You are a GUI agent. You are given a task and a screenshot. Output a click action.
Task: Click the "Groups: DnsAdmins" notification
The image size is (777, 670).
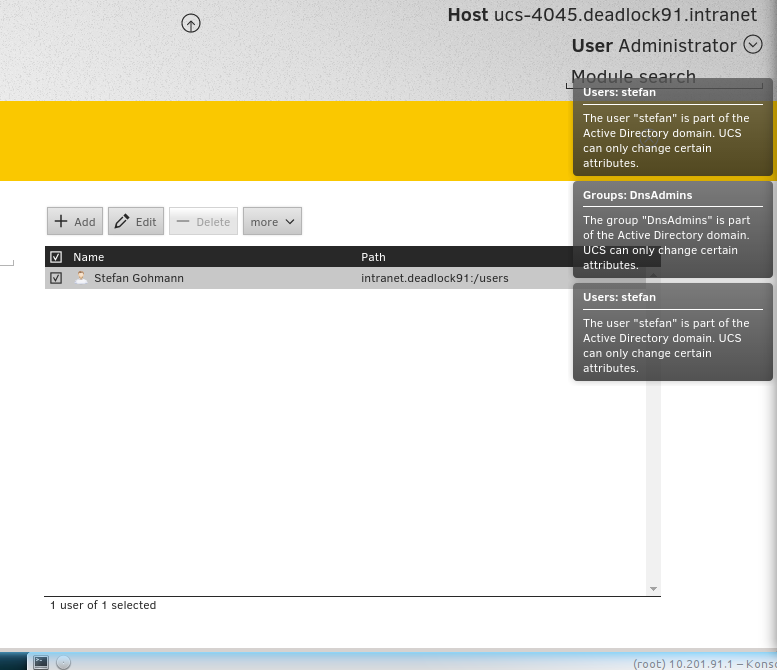tap(673, 230)
